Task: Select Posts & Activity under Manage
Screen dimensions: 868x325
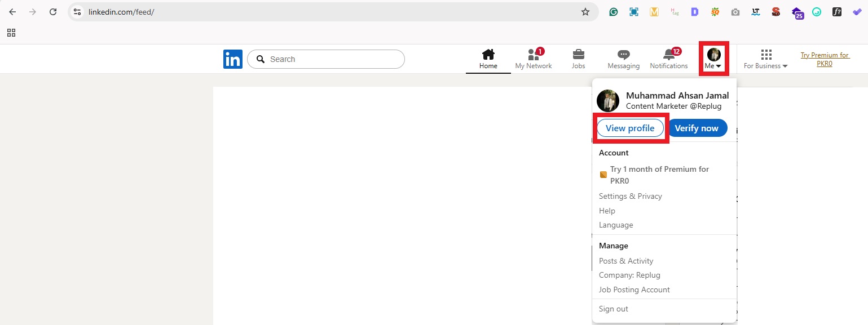Action: click(626, 261)
